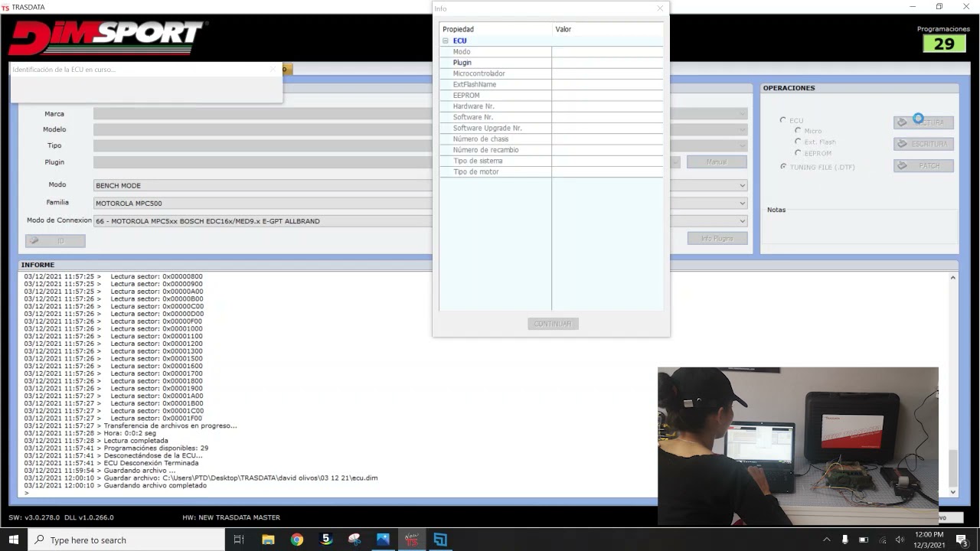This screenshot has width=980, height=551.
Task: Click the PATCH icon button
Action: coord(923,165)
